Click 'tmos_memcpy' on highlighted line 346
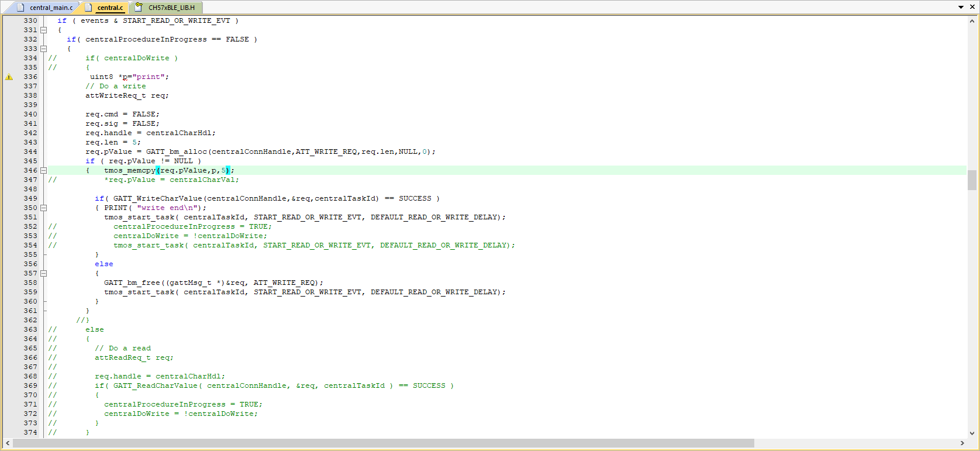Image resolution: width=980 pixels, height=451 pixels. [130, 170]
